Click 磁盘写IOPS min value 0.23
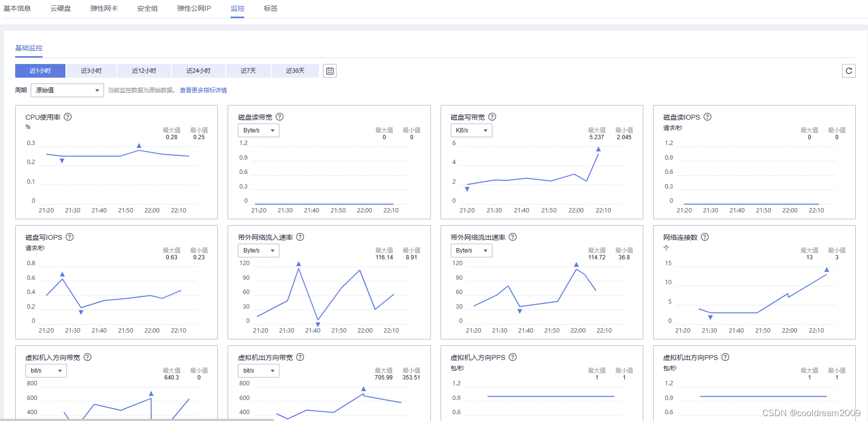The height and width of the screenshot is (421, 868). pyautogui.click(x=199, y=257)
